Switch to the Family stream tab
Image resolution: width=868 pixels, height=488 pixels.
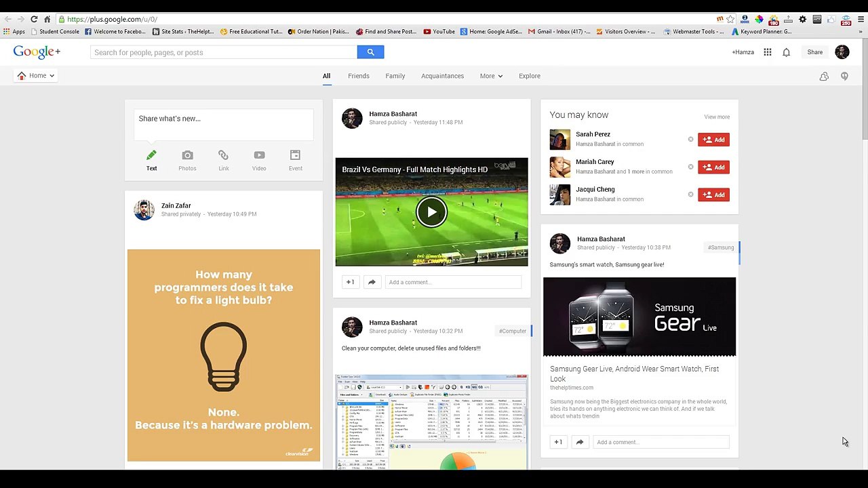(395, 76)
